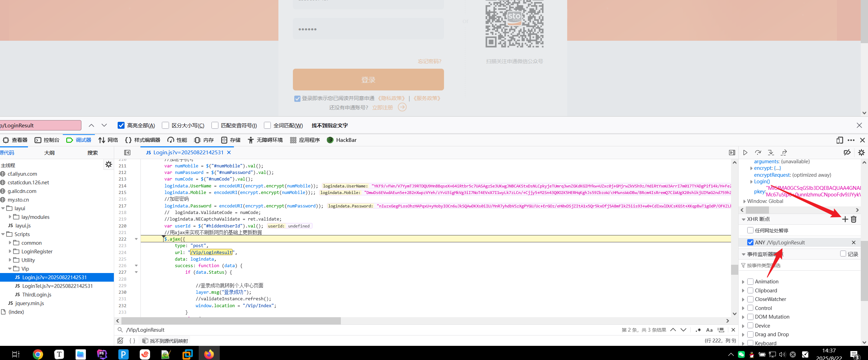Expand the LoginRegister folder
Image resolution: width=868 pixels, height=360 pixels.
point(10,251)
